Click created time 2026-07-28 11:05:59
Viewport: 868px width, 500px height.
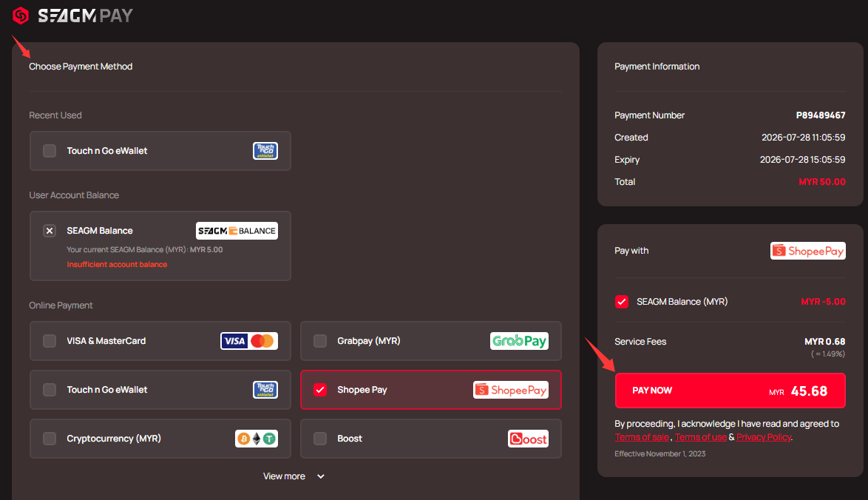pyautogui.click(x=803, y=138)
